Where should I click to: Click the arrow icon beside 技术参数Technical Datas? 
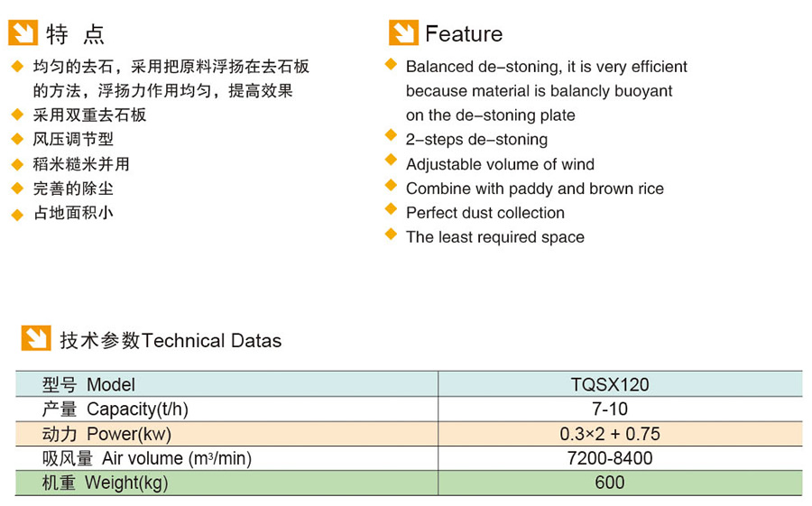(x=36, y=339)
